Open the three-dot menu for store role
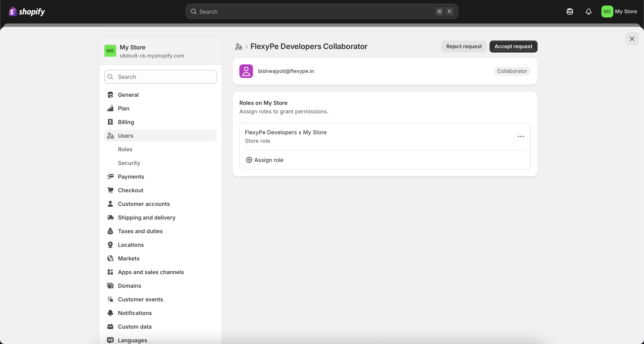The image size is (644, 344). tap(520, 136)
